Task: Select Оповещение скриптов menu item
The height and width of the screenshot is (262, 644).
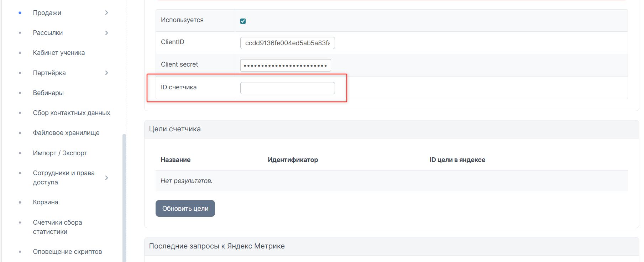Action: coord(67,252)
